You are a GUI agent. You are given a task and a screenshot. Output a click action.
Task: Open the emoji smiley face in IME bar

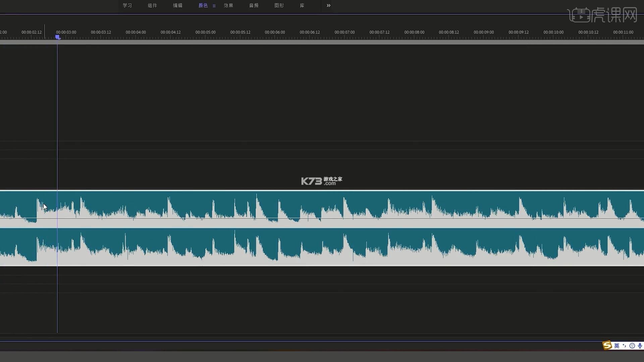[632, 346]
